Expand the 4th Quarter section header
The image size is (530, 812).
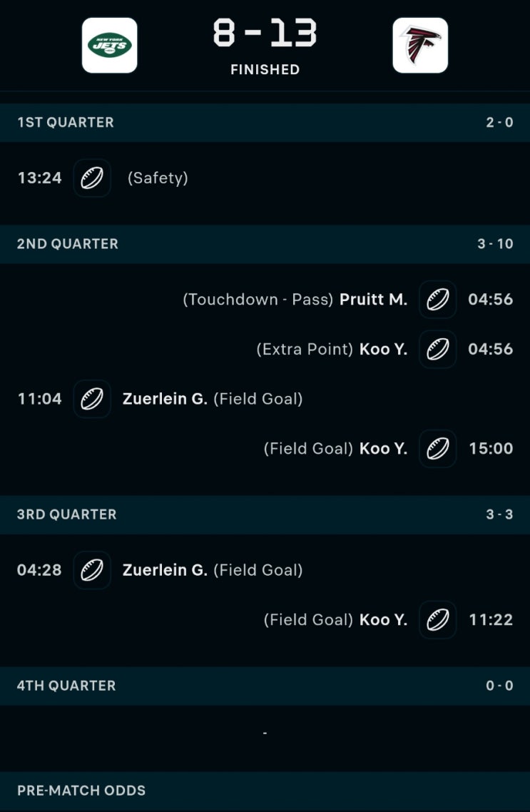coord(265,686)
